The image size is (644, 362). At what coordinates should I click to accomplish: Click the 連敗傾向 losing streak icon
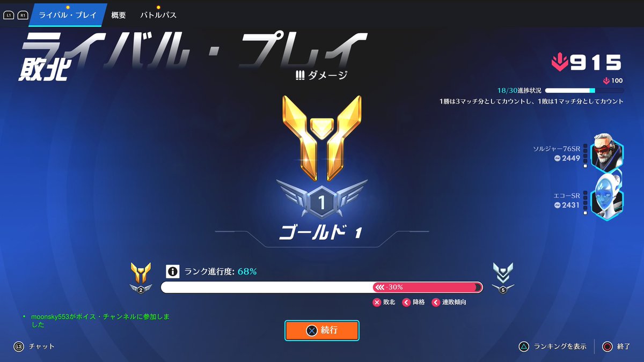[x=436, y=302]
